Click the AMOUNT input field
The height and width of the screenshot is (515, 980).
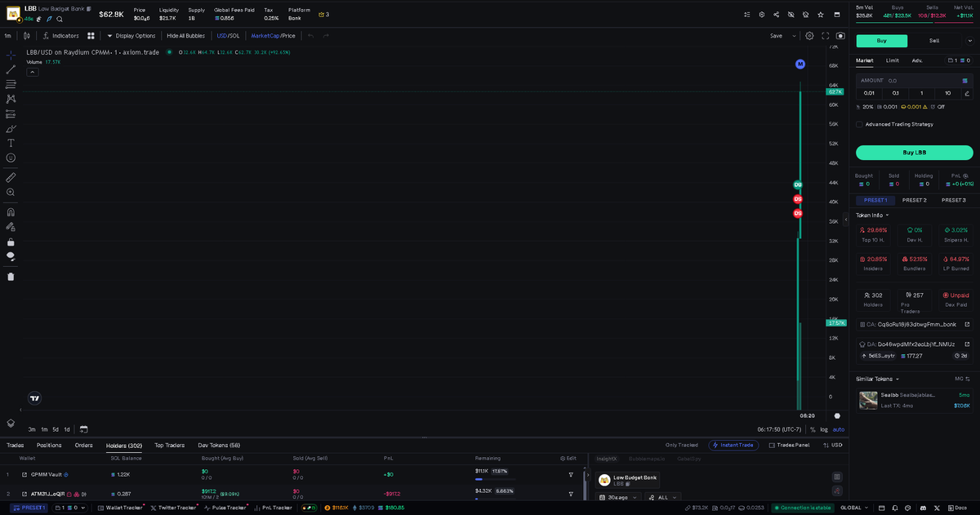[x=914, y=81]
